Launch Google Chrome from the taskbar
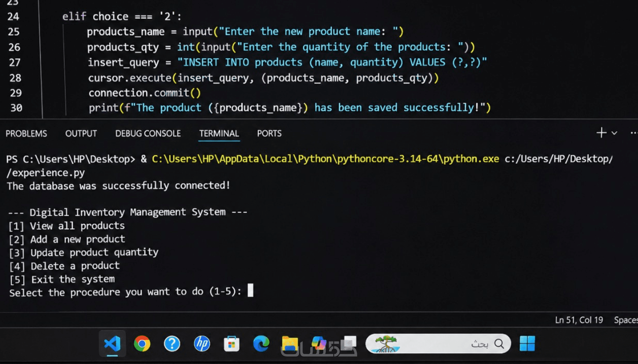The height and width of the screenshot is (364, 638). point(142,343)
